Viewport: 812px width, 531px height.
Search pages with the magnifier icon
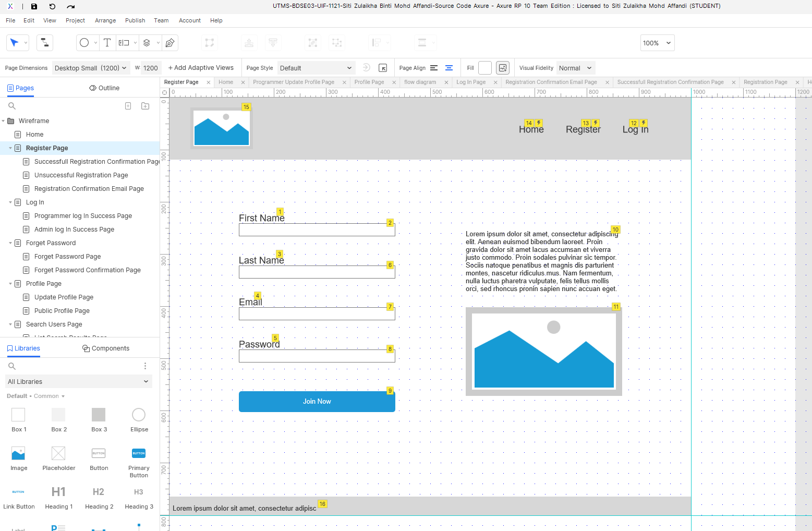tap(12, 106)
